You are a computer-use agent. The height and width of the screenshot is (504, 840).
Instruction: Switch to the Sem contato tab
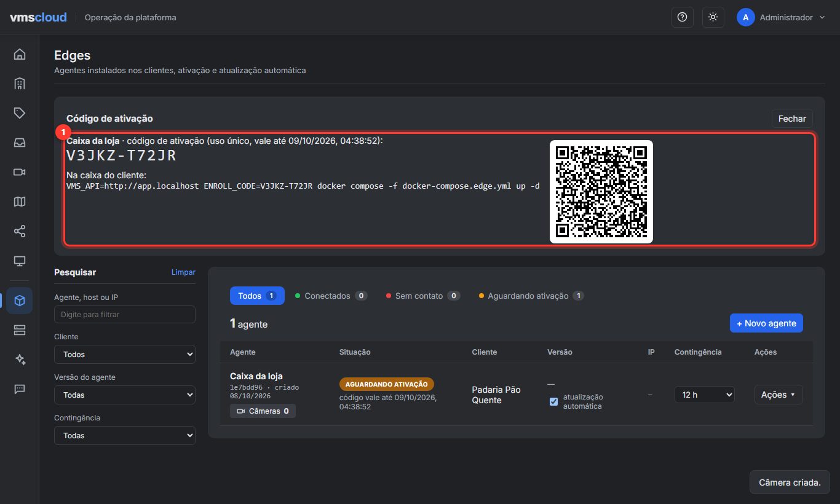423,296
